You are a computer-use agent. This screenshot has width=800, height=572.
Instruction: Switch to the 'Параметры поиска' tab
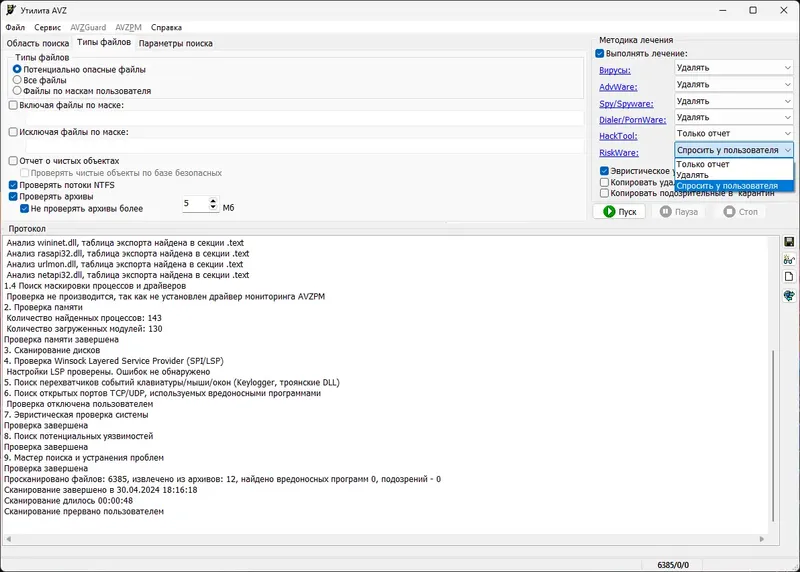(176, 43)
